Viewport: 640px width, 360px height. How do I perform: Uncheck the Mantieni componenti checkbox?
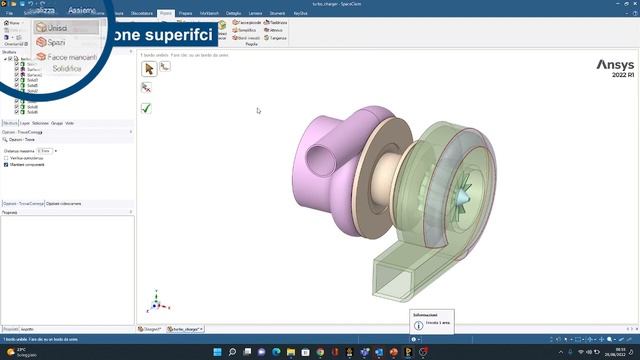[6, 164]
